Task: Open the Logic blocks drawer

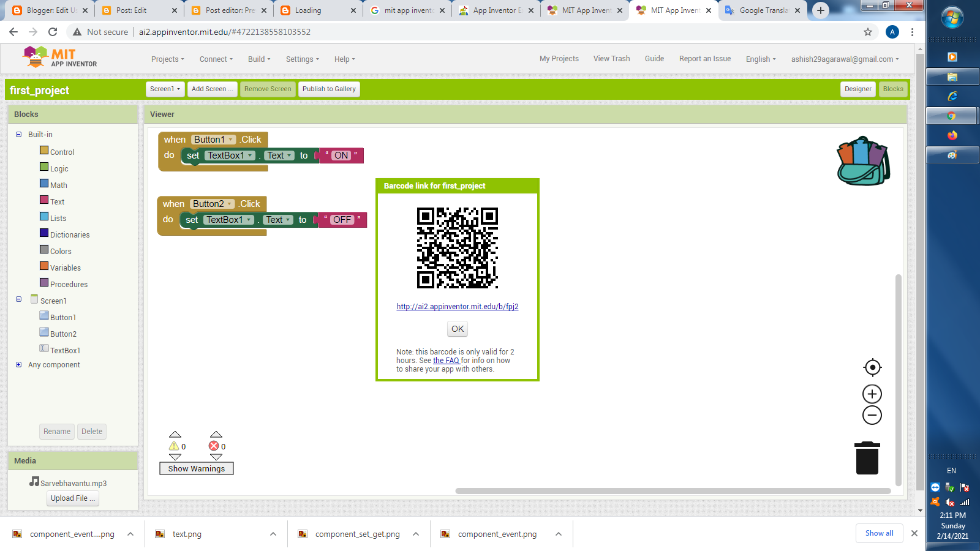Action: [59, 168]
